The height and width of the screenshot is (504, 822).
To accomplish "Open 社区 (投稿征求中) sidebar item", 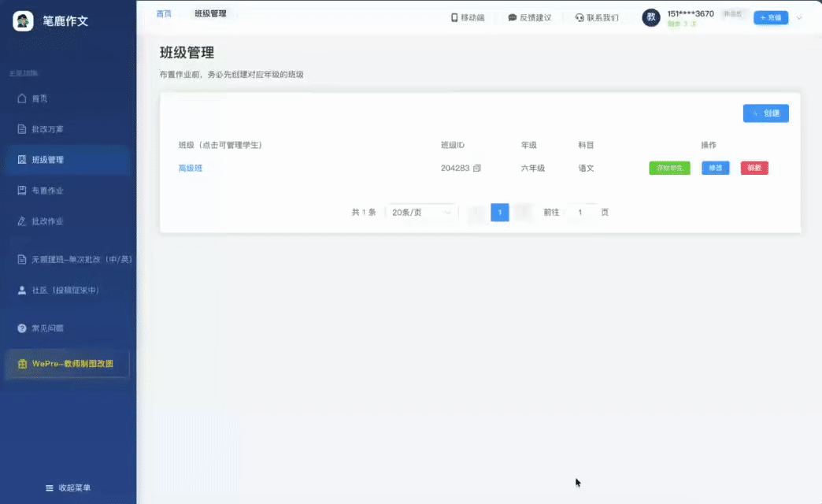I will coord(65,291).
